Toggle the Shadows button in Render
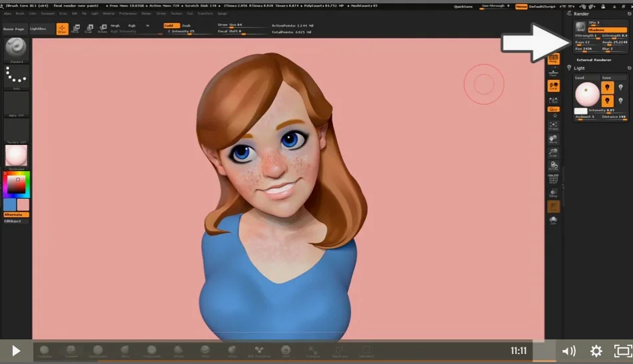 click(607, 30)
